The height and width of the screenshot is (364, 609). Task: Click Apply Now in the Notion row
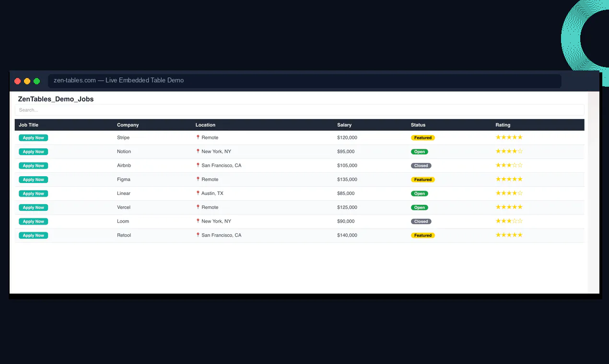coord(34,152)
